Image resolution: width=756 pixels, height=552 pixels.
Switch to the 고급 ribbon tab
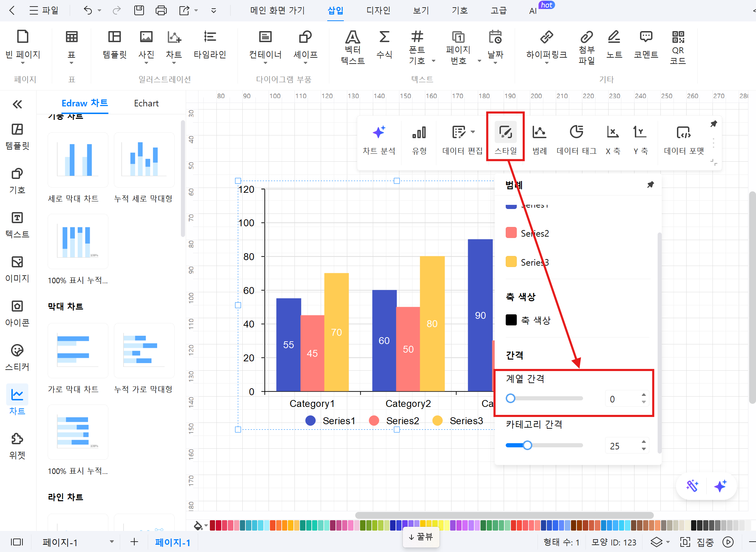point(499,10)
